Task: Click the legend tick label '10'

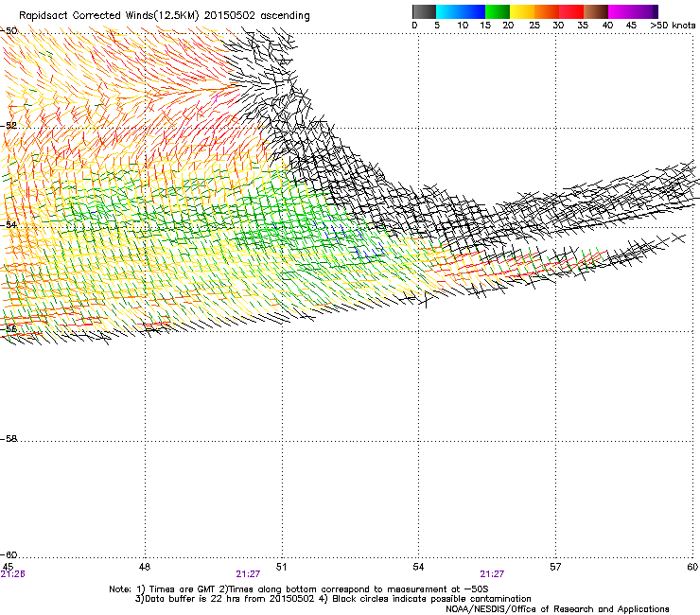Action: (x=463, y=26)
